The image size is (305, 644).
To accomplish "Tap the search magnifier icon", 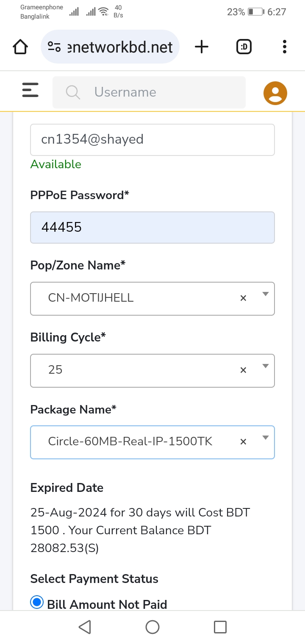I will [x=73, y=92].
